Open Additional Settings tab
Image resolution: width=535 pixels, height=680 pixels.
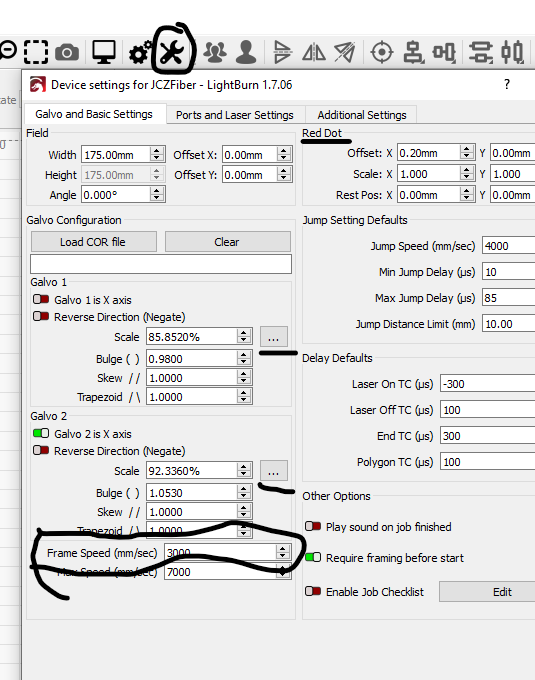362,115
